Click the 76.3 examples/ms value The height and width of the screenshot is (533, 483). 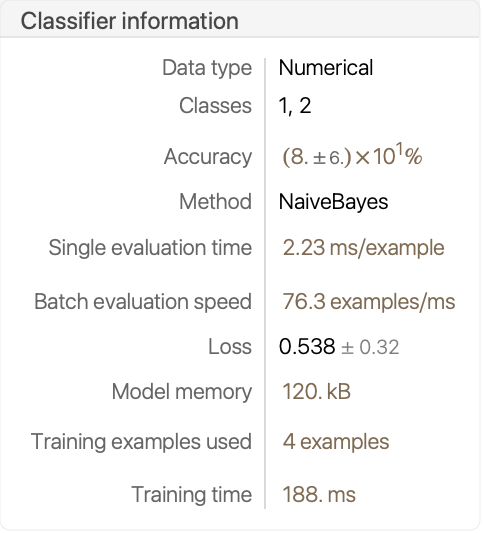[369, 302]
